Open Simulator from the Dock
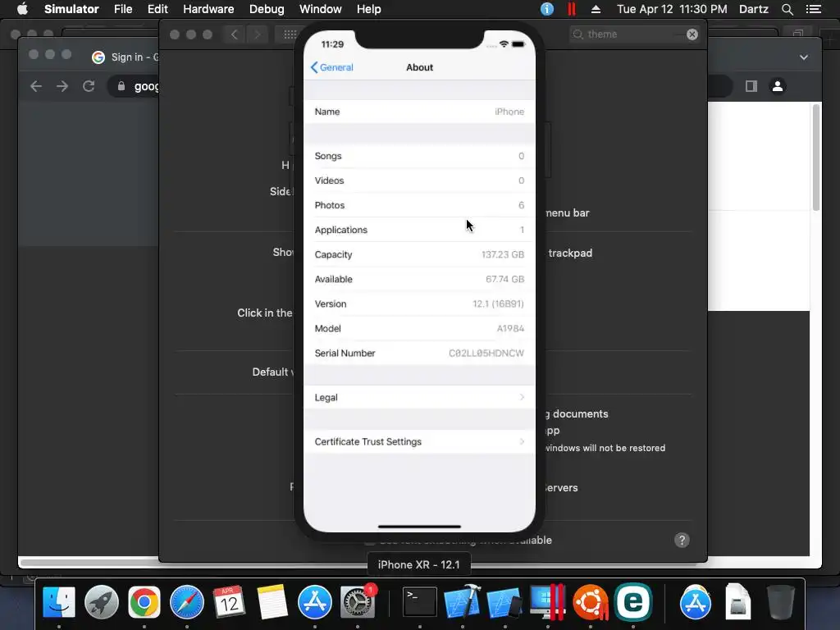This screenshot has width=840, height=630. [x=504, y=601]
